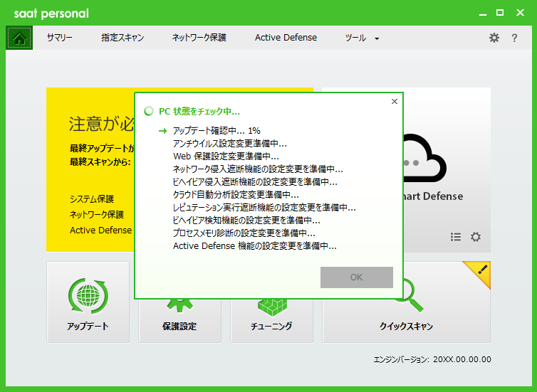Click the PC 状態をチェック中 dialog heading
The height and width of the screenshot is (392, 537).
pyautogui.click(x=199, y=112)
